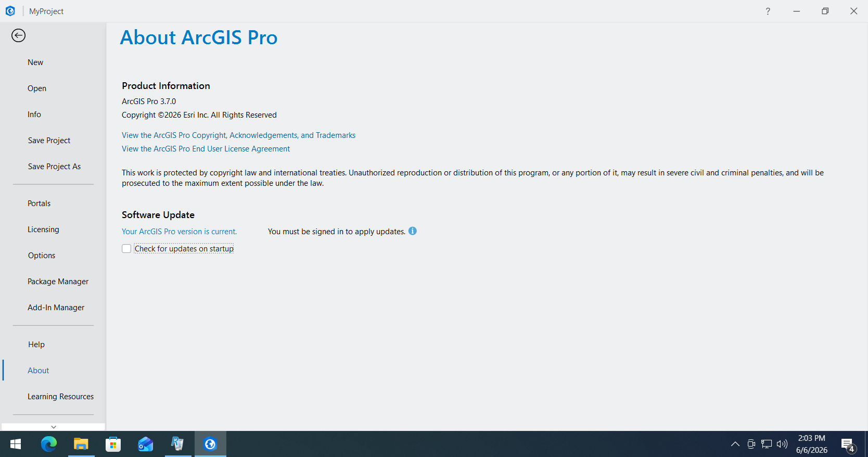Open Windows Start menu
868x457 pixels.
point(16,444)
